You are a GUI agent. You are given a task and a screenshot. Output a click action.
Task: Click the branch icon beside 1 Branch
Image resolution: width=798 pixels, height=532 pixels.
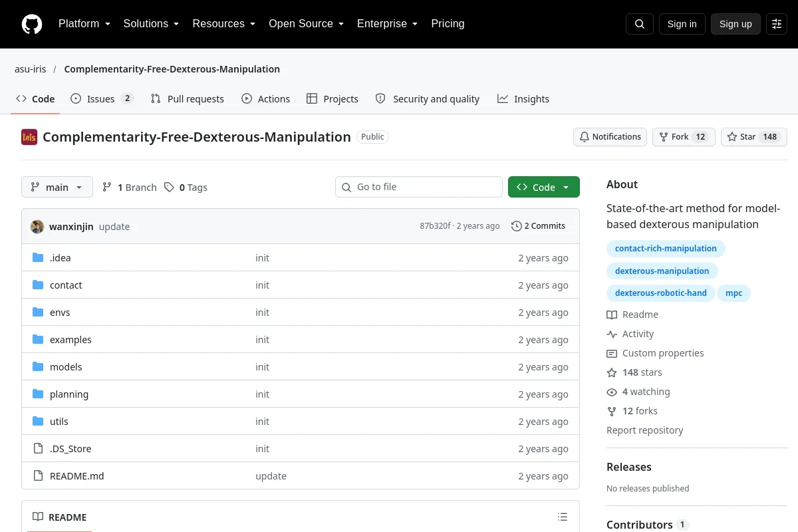click(107, 187)
